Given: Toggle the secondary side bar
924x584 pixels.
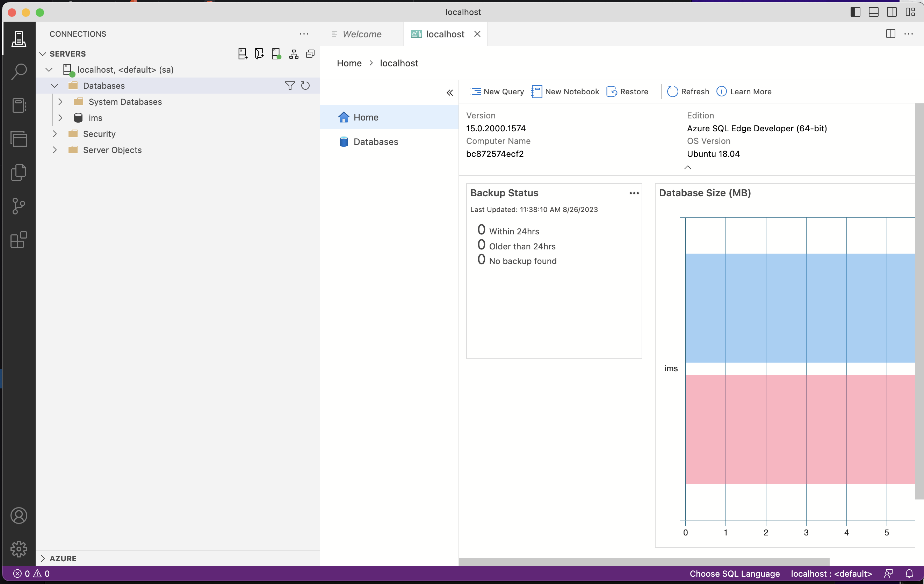Looking at the screenshot, I should tap(892, 12).
